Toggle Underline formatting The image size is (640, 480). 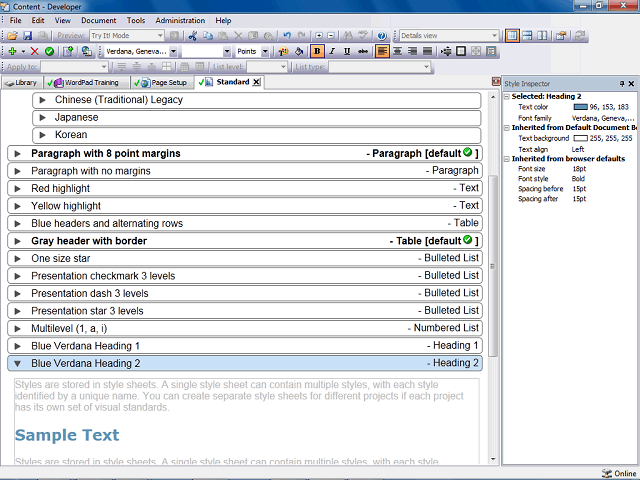tap(347, 51)
